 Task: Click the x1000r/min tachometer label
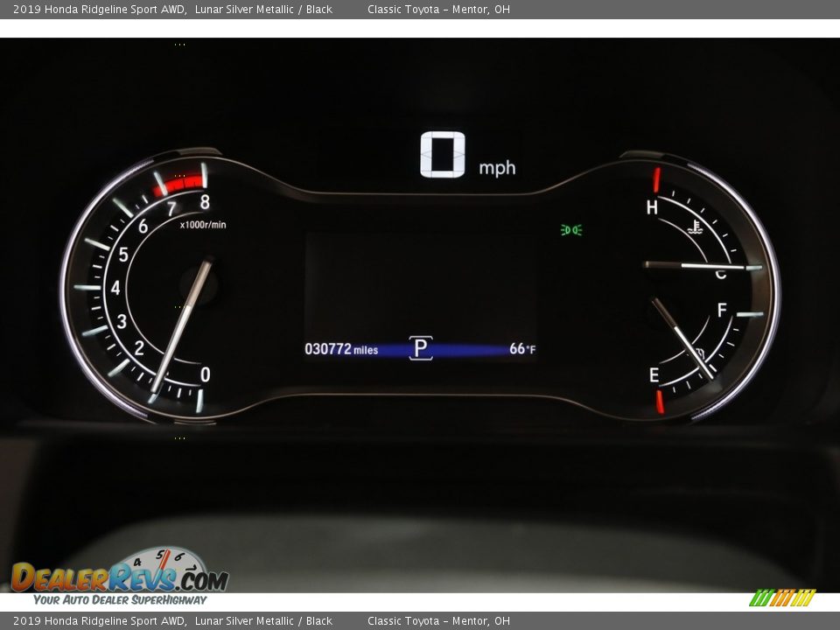point(203,225)
